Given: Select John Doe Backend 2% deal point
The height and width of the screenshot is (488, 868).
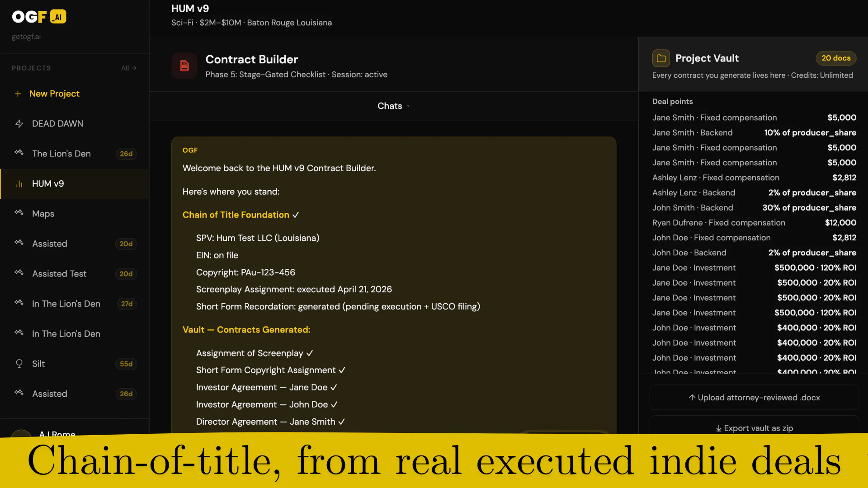Looking at the screenshot, I should coord(754,253).
